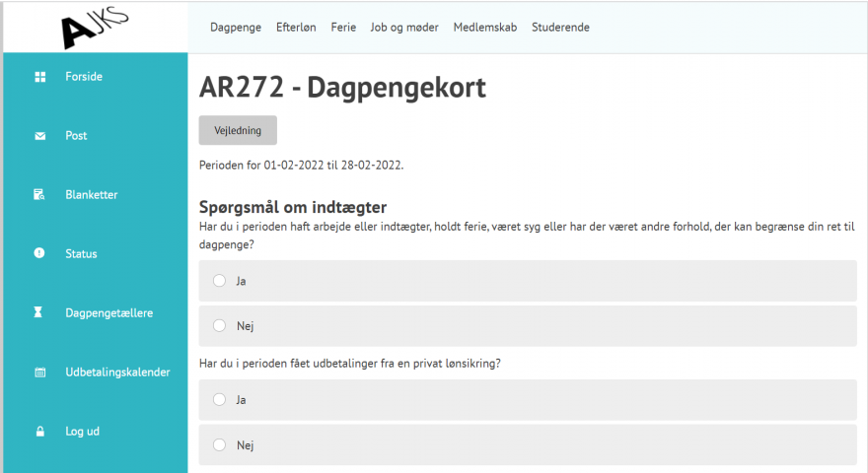Click the Udbetalingskalender calendar icon
The image size is (868, 473).
[39, 372]
